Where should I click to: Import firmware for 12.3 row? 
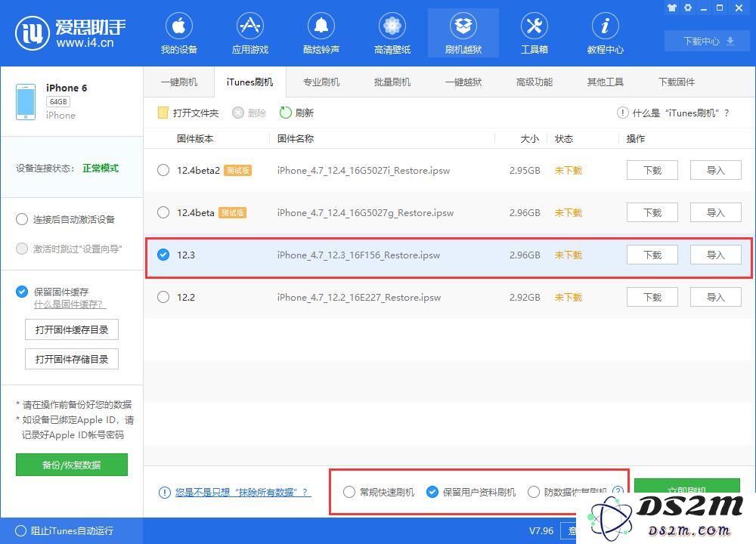click(715, 255)
